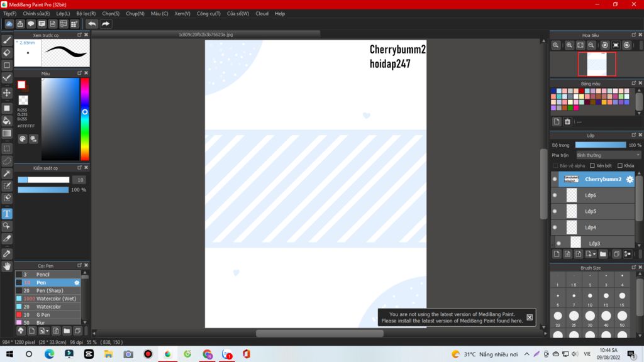
Task: Open the Cherrybumm2 layer settings gear
Action: coord(630,179)
